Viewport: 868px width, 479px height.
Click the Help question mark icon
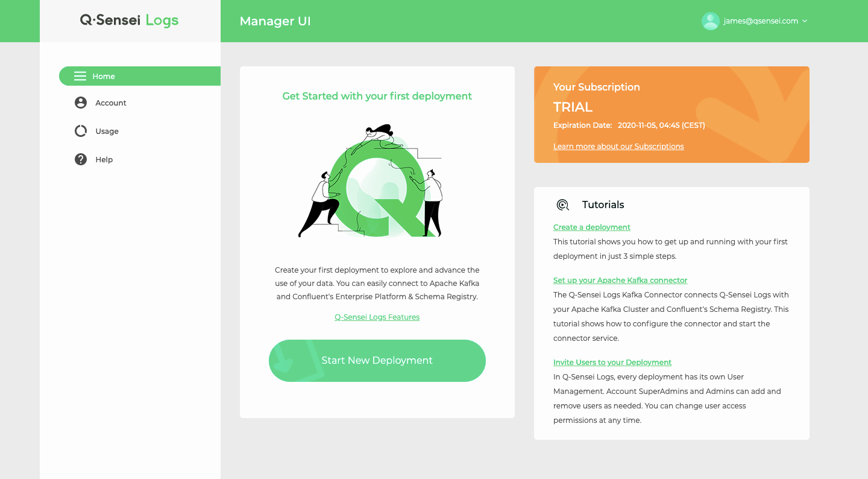81,159
